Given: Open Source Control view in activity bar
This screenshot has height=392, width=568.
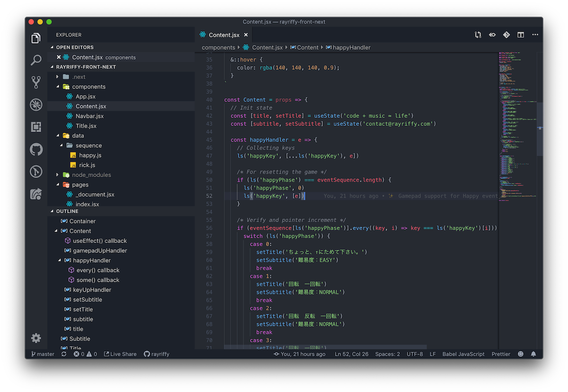Looking at the screenshot, I should 36,82.
